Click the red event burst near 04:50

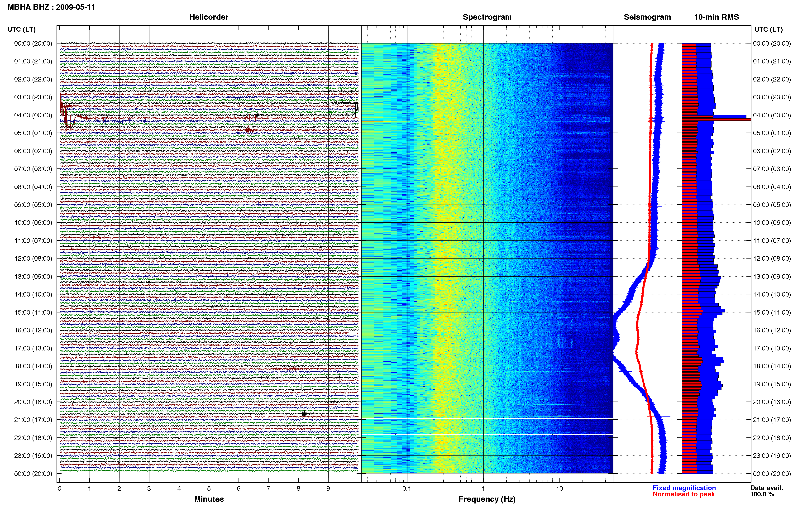click(249, 130)
